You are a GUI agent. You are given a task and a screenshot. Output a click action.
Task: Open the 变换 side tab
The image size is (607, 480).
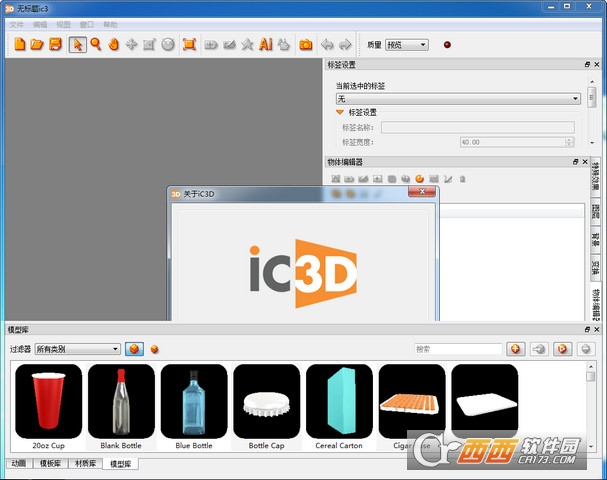click(x=595, y=267)
